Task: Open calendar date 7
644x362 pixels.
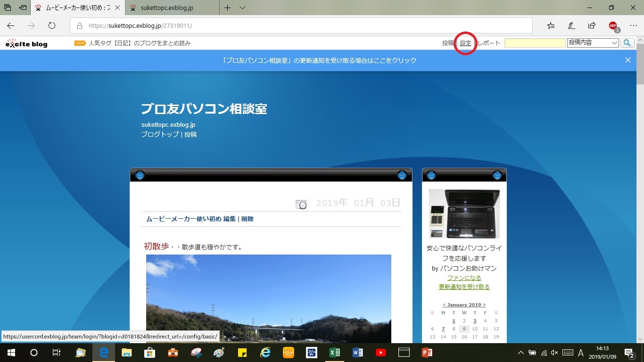Action: (443, 329)
